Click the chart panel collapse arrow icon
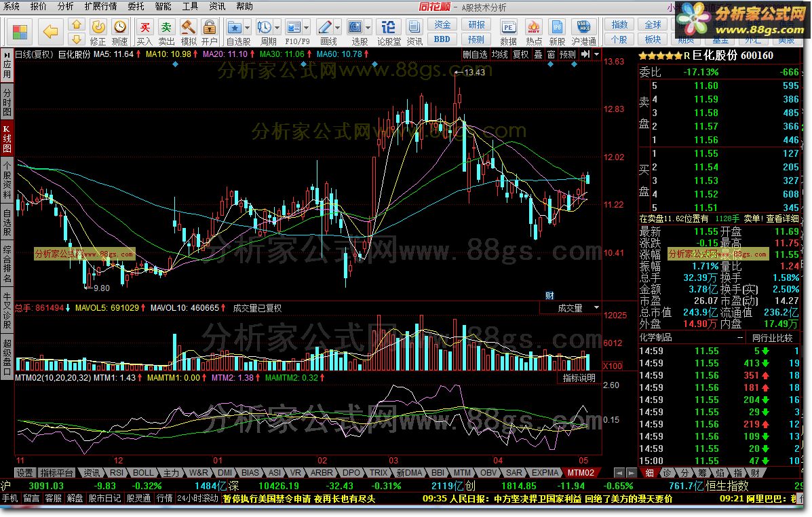 [585, 54]
